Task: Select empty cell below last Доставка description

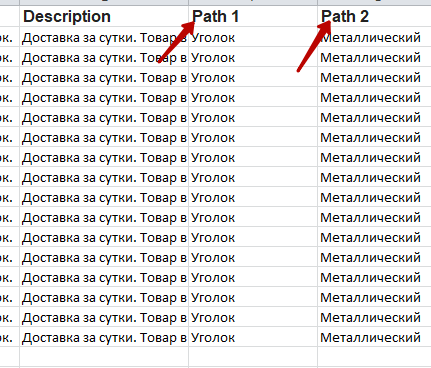Action: point(104,357)
